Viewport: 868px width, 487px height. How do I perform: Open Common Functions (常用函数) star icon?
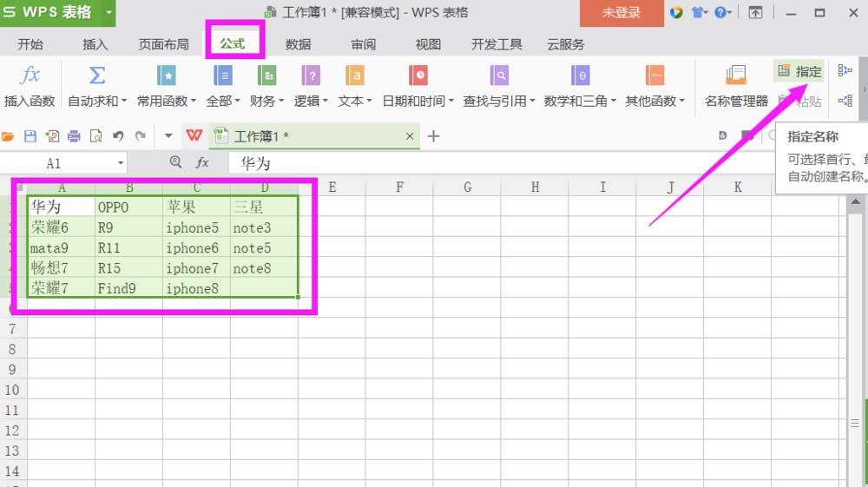pyautogui.click(x=166, y=76)
